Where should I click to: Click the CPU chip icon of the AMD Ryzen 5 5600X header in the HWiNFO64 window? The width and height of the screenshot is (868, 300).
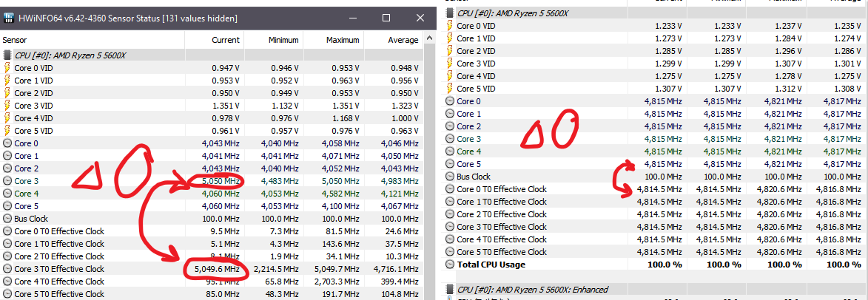pyautogui.click(x=7, y=55)
